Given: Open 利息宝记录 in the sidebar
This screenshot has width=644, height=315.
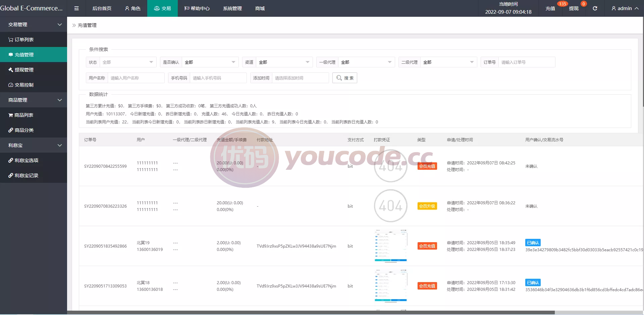Looking at the screenshot, I should [x=34, y=175].
